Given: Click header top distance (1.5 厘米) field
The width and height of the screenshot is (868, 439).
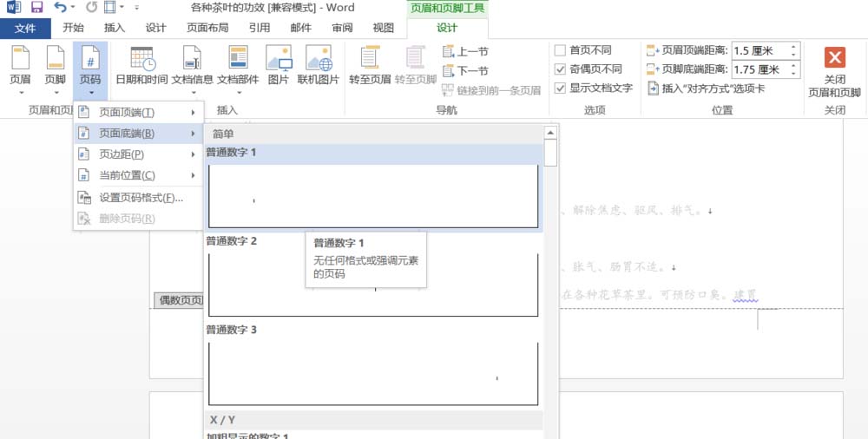Looking at the screenshot, I should point(760,51).
